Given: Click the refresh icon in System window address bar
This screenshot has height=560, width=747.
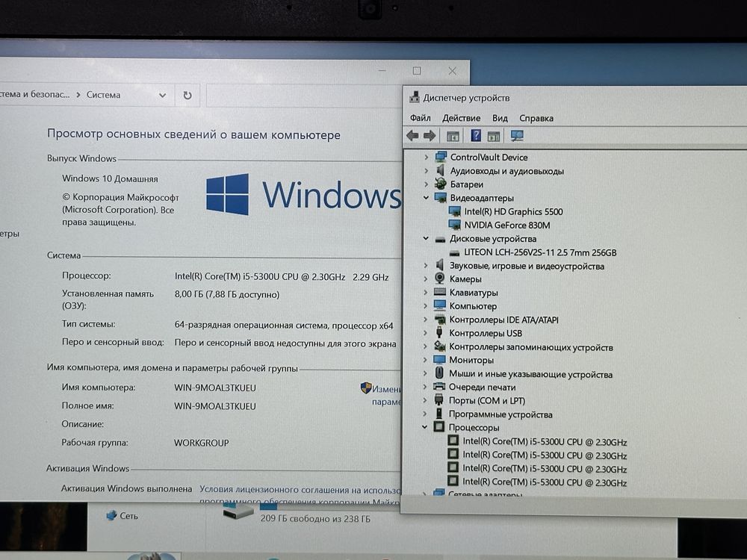Looking at the screenshot, I should [x=187, y=96].
